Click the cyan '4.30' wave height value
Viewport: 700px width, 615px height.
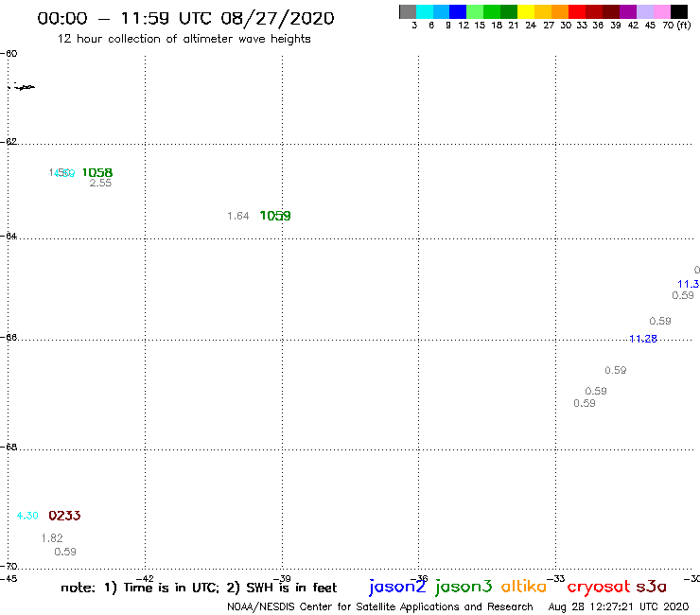click(x=27, y=516)
